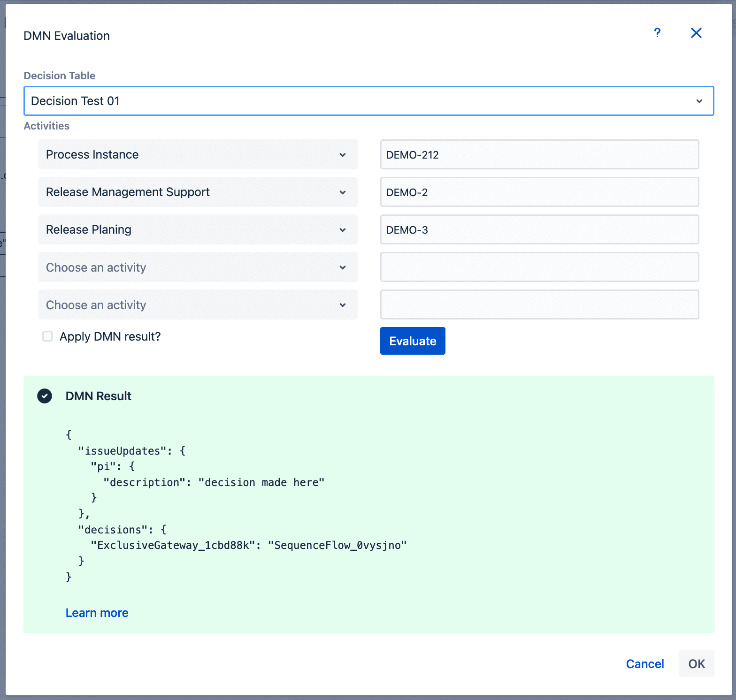
Task: Enable the Apply DMN result checkbox
Action: [47, 336]
